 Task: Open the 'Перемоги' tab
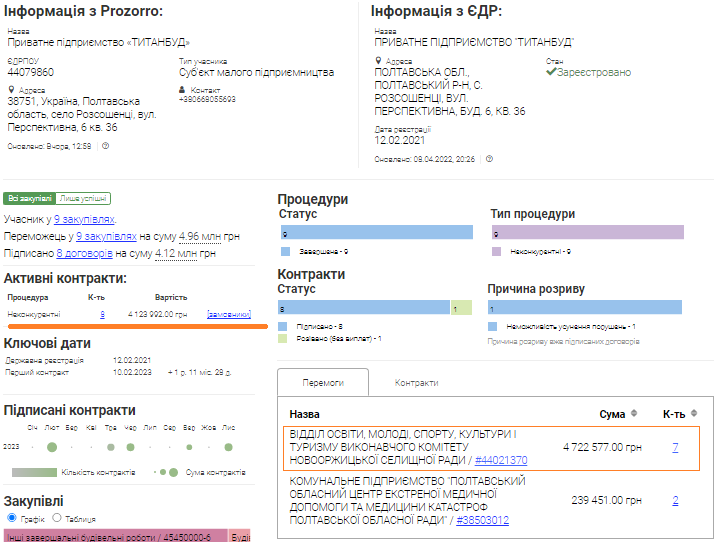tap(322, 383)
